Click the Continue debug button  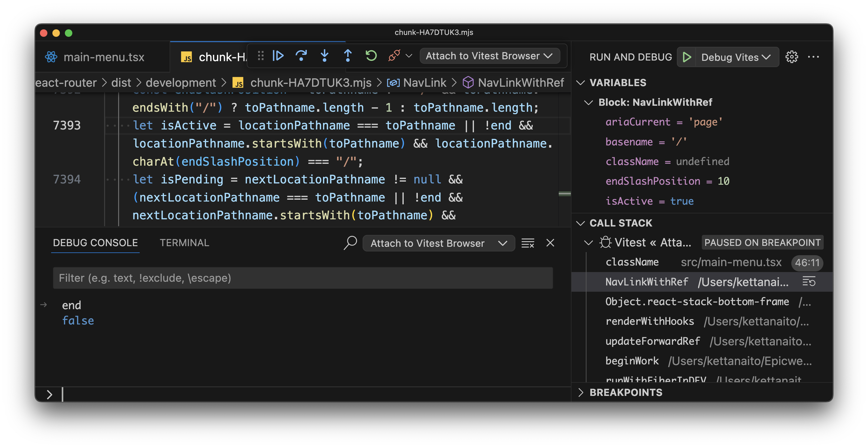[278, 56]
